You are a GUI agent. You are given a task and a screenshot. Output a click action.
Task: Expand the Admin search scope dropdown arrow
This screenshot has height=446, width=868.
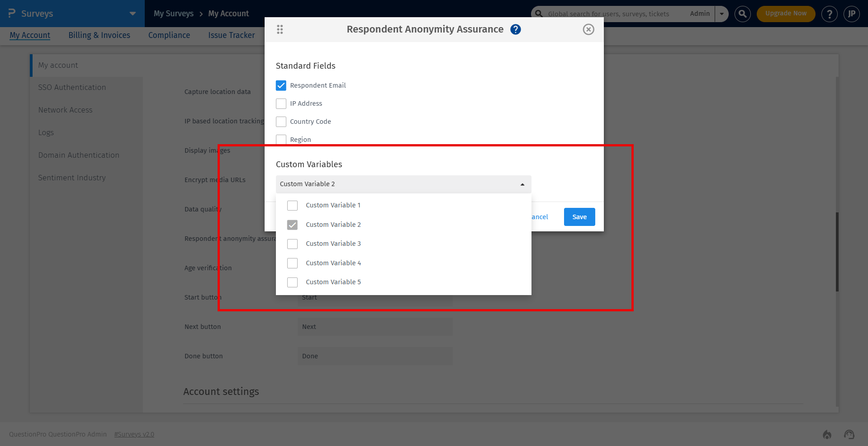coord(721,14)
